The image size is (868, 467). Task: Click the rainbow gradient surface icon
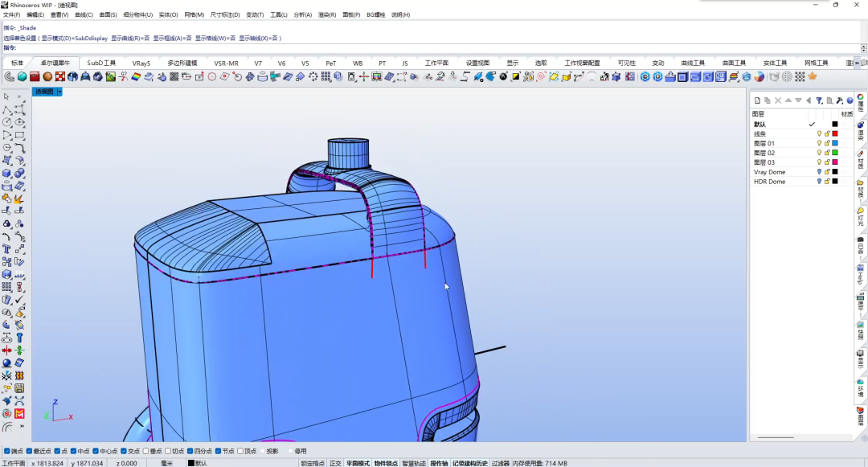[x=136, y=77]
